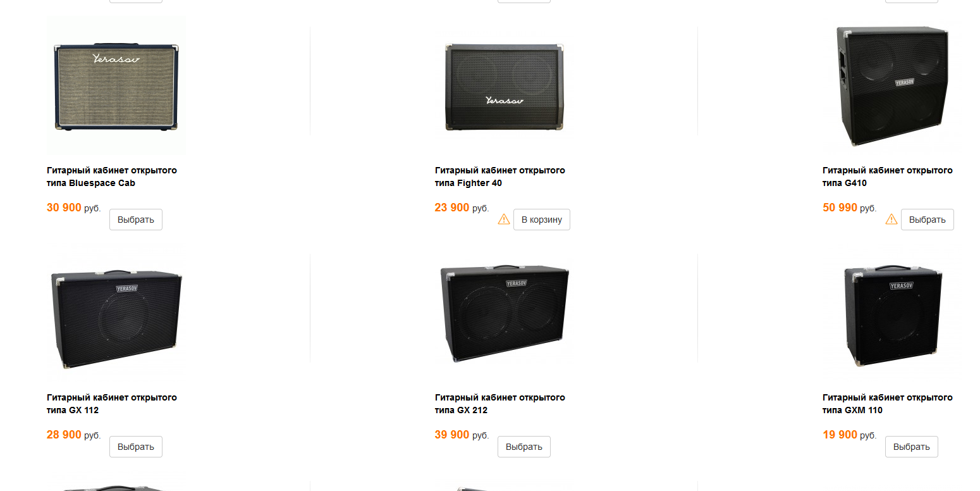Add Fighter 40 with В корзину button
This screenshot has width=980, height=491.
[542, 220]
